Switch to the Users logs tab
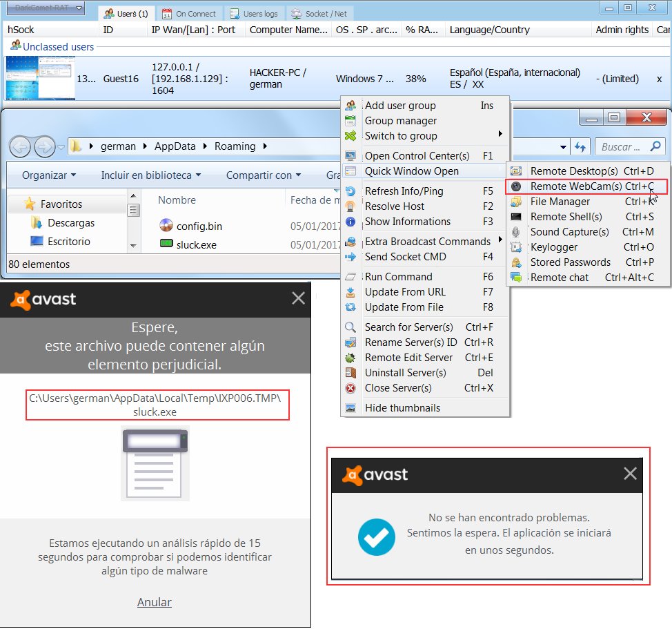The height and width of the screenshot is (629, 672). click(x=254, y=14)
